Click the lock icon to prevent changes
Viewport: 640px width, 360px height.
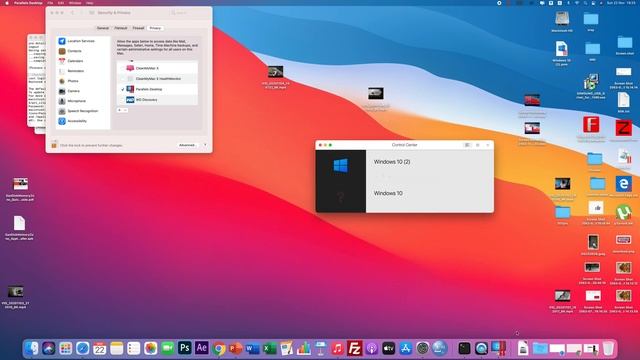click(54, 144)
